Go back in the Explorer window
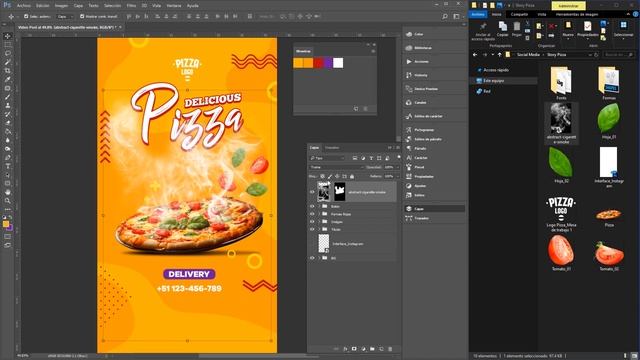The image size is (640, 360). (475, 54)
